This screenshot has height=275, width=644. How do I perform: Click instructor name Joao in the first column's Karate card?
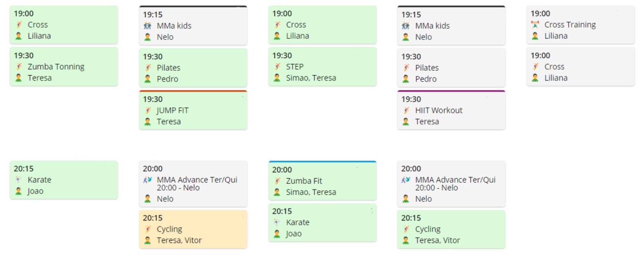[x=36, y=191]
